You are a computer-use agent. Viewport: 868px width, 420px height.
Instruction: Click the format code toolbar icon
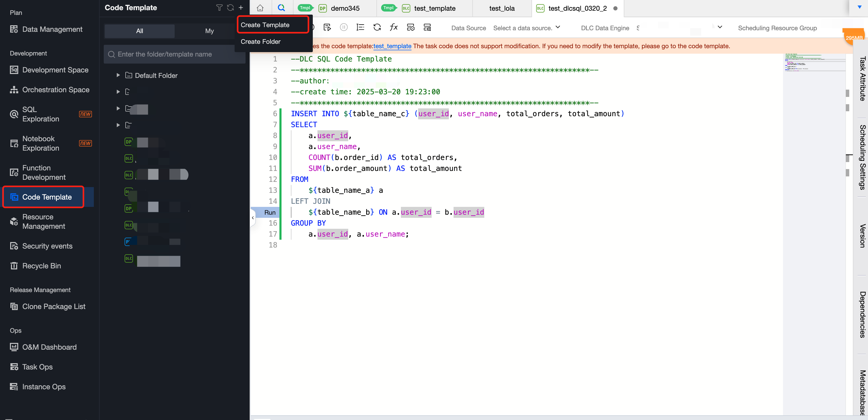[360, 28]
